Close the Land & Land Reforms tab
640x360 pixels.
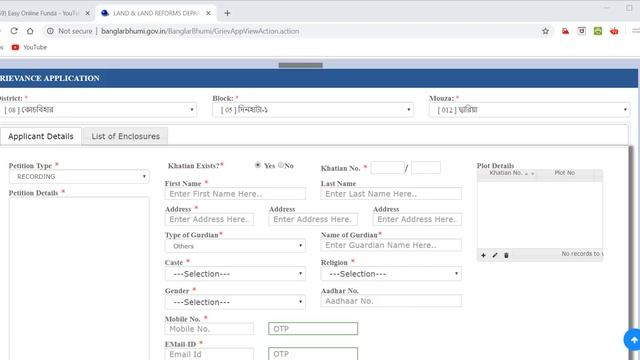(x=208, y=13)
